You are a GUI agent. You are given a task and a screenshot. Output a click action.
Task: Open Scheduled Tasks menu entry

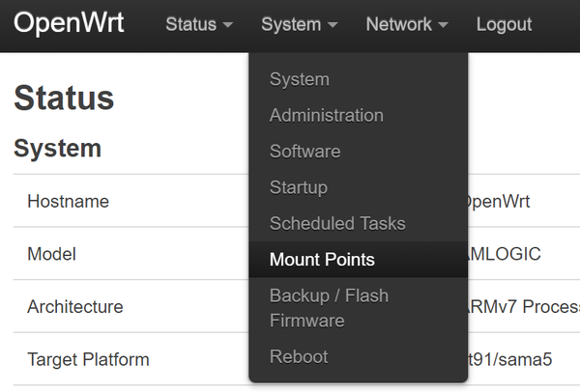tap(358, 224)
